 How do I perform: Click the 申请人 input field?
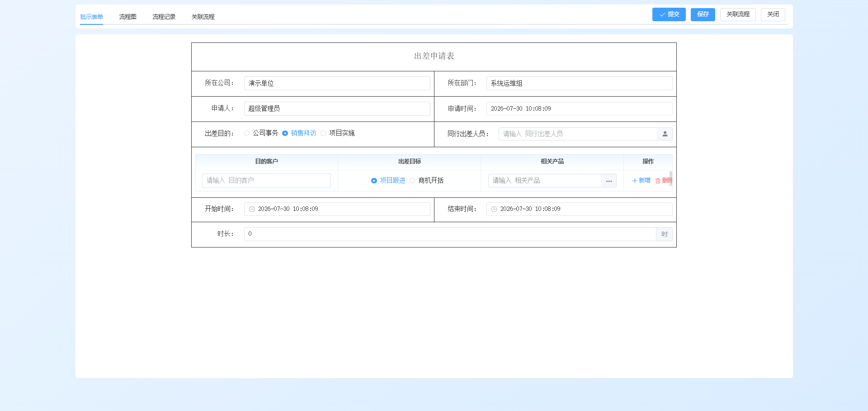pyautogui.click(x=337, y=109)
